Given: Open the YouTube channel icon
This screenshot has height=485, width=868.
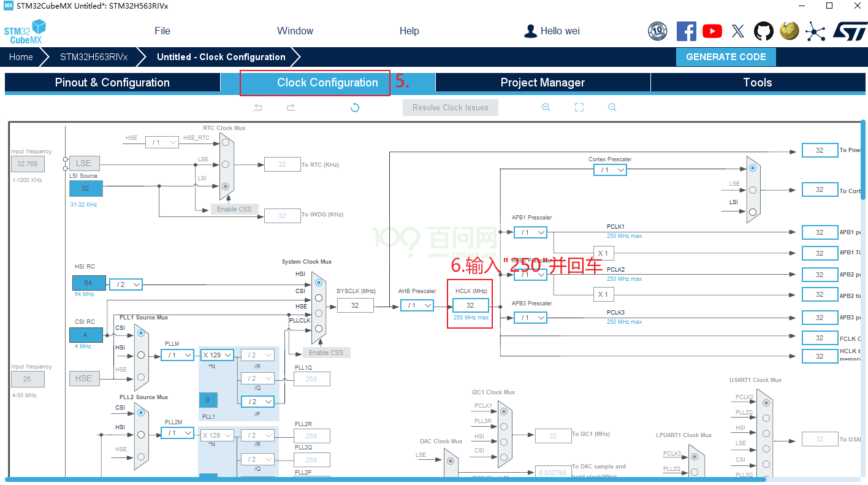Looking at the screenshot, I should tap(712, 31).
